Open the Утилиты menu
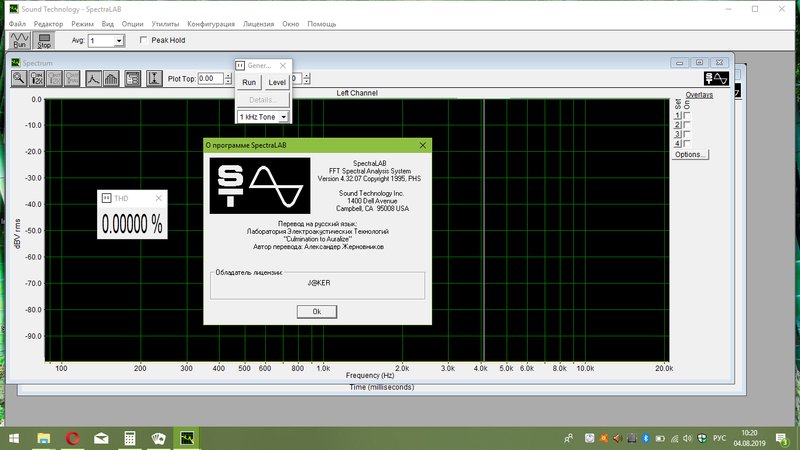The image size is (800, 450). 165,24
